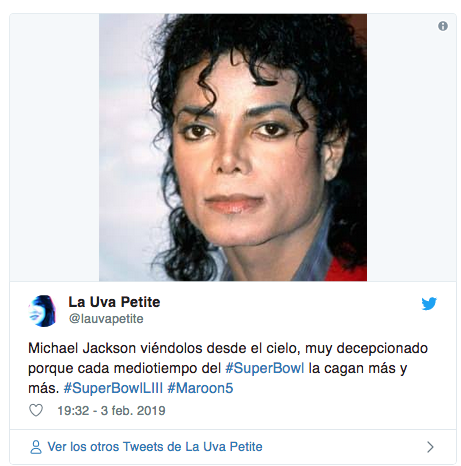This screenshot has width=461, height=466.
Task: Click the right chevron arrow in footer
Action: (431, 447)
